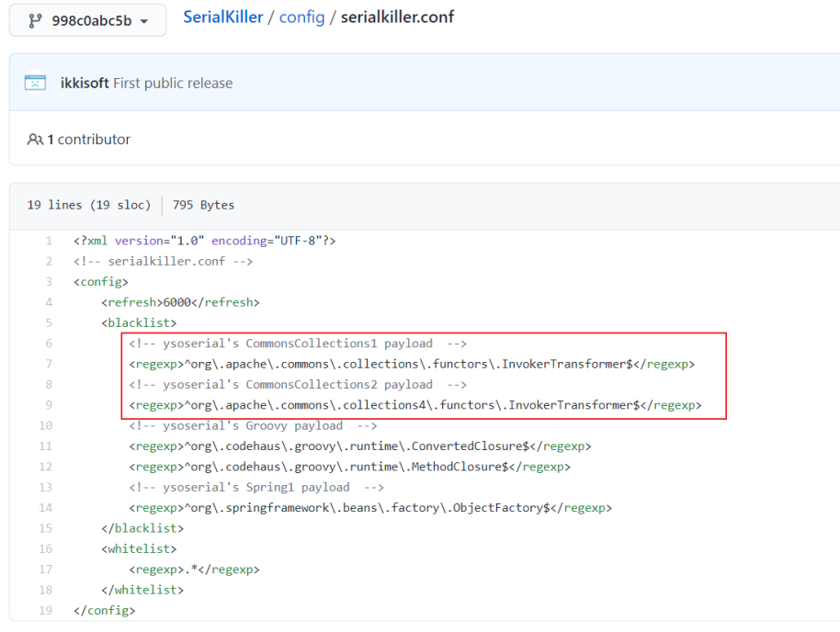Show the 1 contributor list
Image resolution: width=840 pixels, height=632 pixels.
point(88,140)
